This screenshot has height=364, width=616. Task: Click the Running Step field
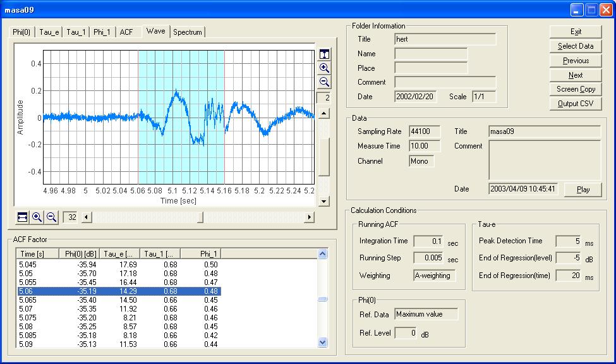click(428, 258)
